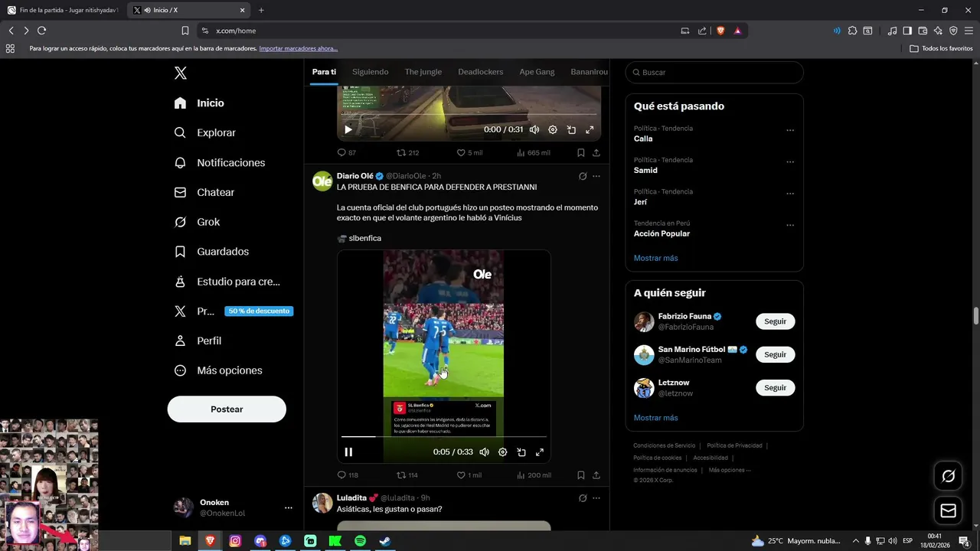Open more options for Luladita post
980x551 pixels.
point(596,498)
